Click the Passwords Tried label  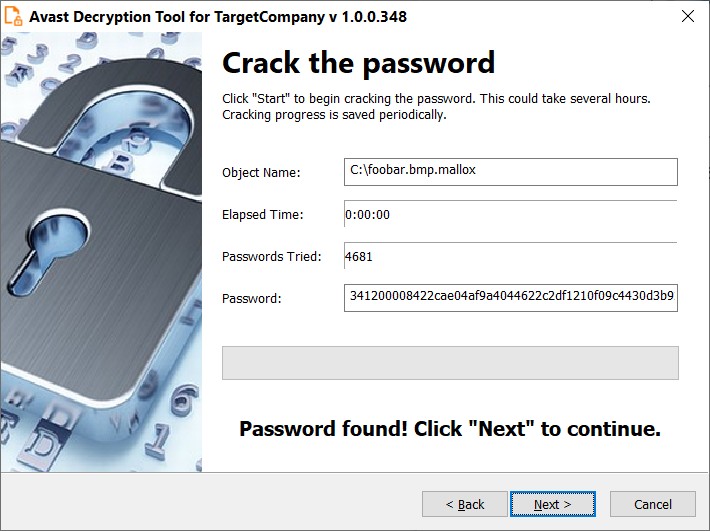pos(271,256)
